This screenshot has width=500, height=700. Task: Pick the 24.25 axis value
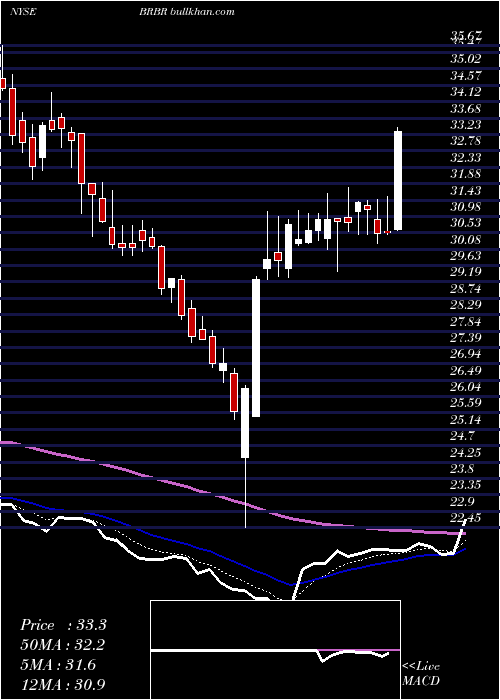click(465, 453)
